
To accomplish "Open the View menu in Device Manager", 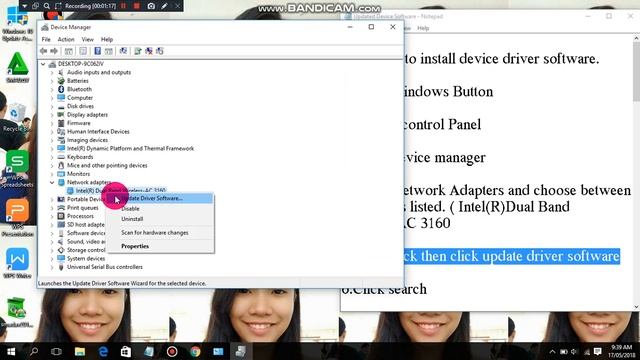I will tap(87, 40).
